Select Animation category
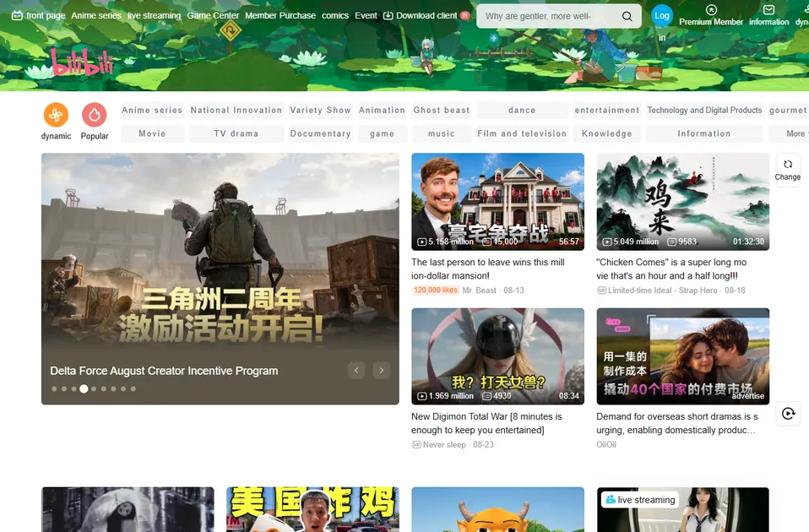 coord(382,110)
